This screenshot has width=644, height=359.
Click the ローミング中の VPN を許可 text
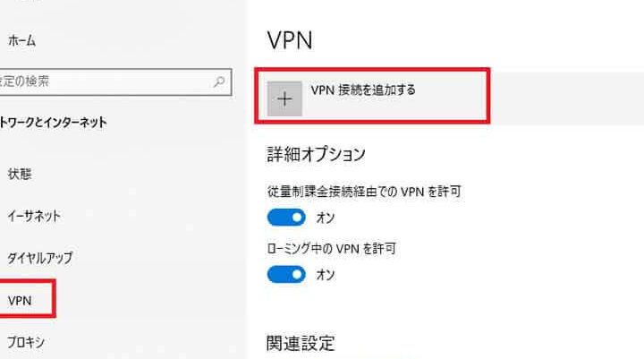(x=332, y=248)
